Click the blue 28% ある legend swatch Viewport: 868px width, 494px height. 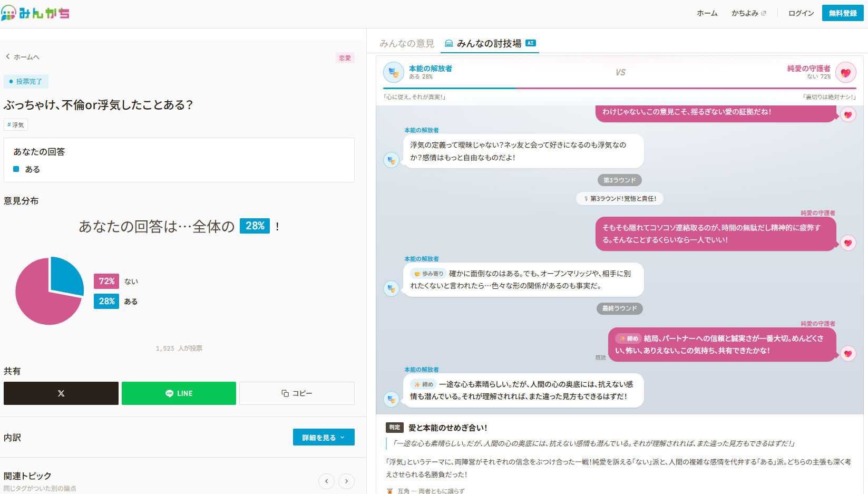point(106,301)
